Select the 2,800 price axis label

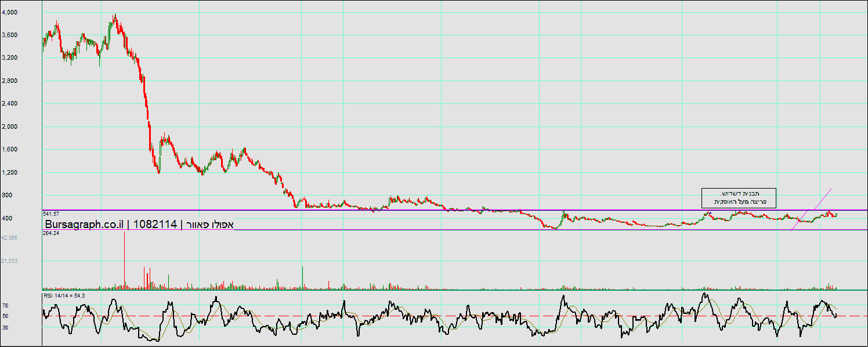[9, 81]
